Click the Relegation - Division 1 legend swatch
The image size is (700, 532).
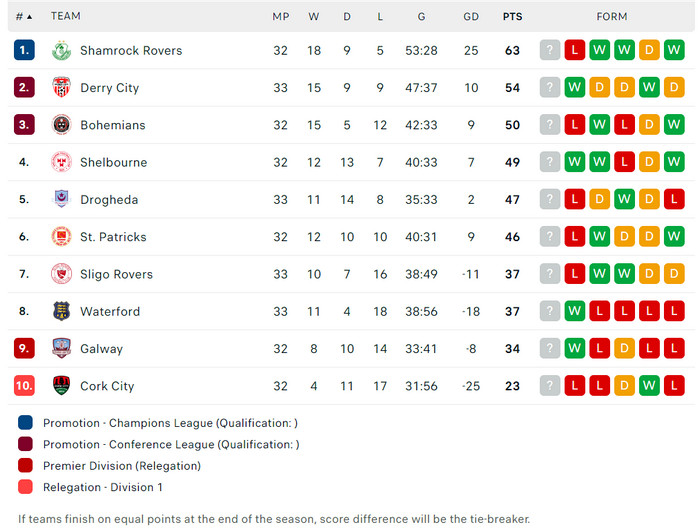pos(25,487)
